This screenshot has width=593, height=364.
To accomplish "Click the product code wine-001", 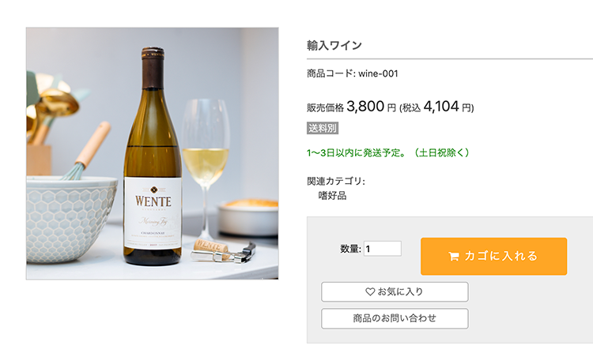I will point(352,73).
